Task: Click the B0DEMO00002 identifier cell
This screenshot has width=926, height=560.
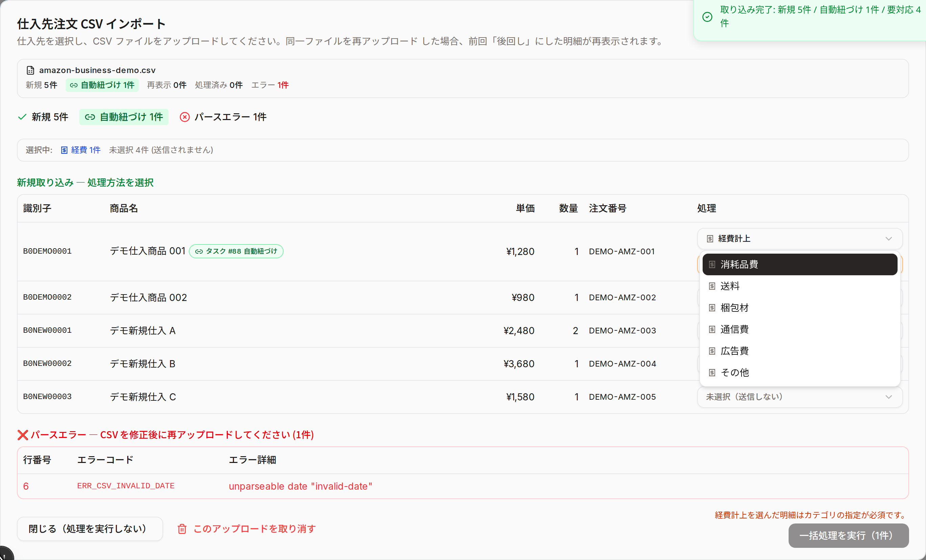Action: tap(47, 298)
